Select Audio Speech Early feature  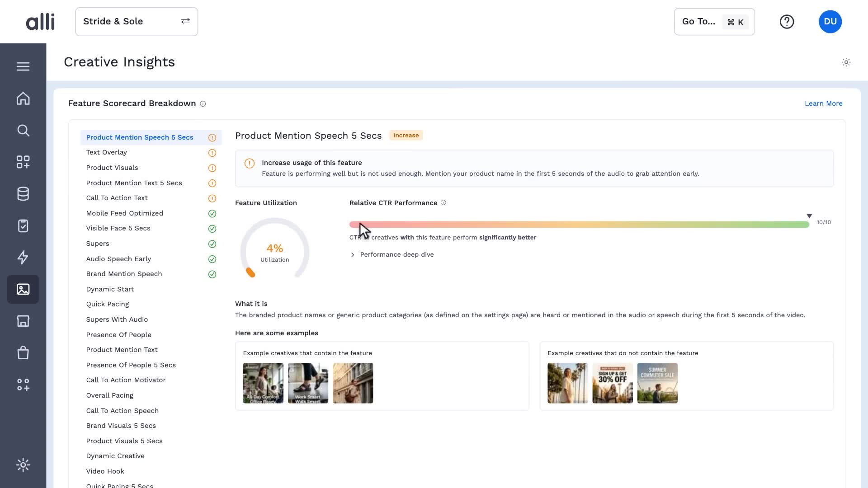point(118,259)
